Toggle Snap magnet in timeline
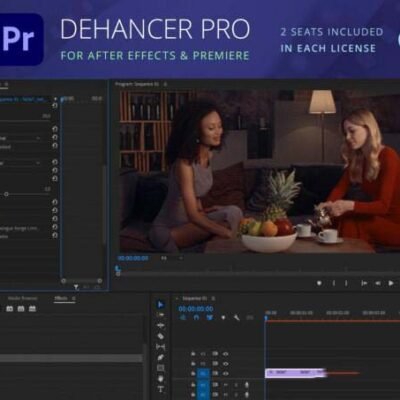Viewport: 400px width, 400px height. 196,318
